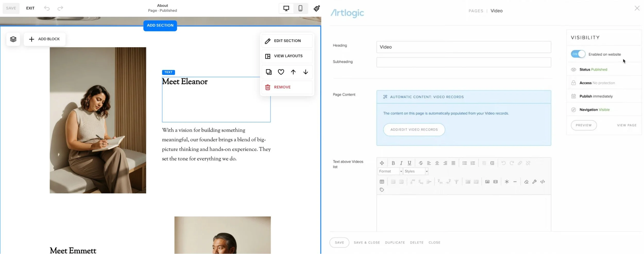644x254 pixels.
Task: Click Delete in Artlogic footer
Action: tap(417, 243)
